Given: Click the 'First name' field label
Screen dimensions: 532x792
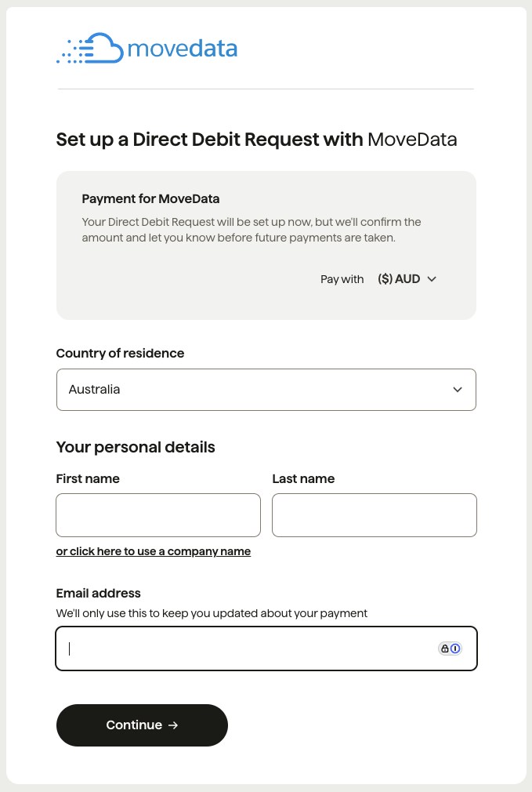Looking at the screenshot, I should (88, 478).
